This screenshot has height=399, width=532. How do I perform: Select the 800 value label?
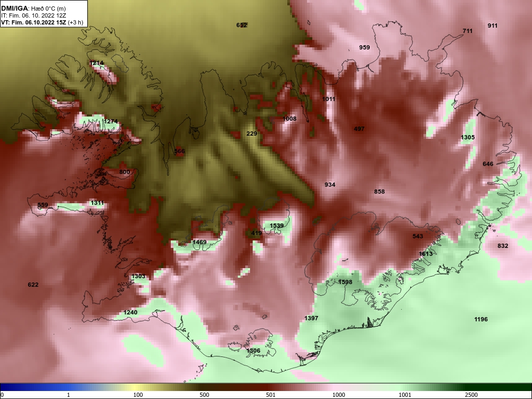tap(124, 172)
